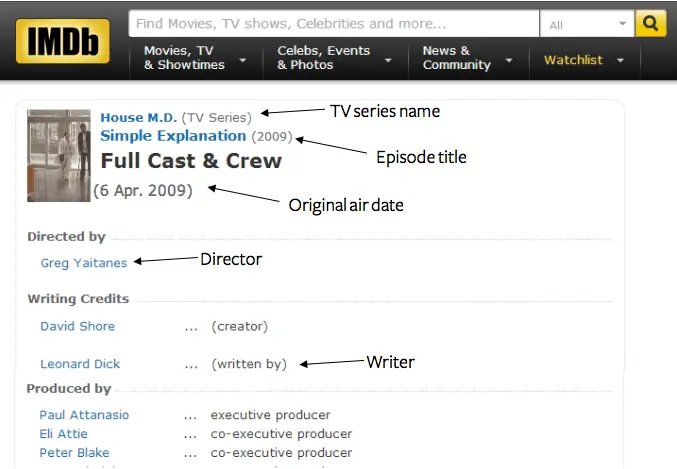Click the arrow beside Movies, TV & Showtimes
The width and height of the screenshot is (677, 469).
(243, 60)
